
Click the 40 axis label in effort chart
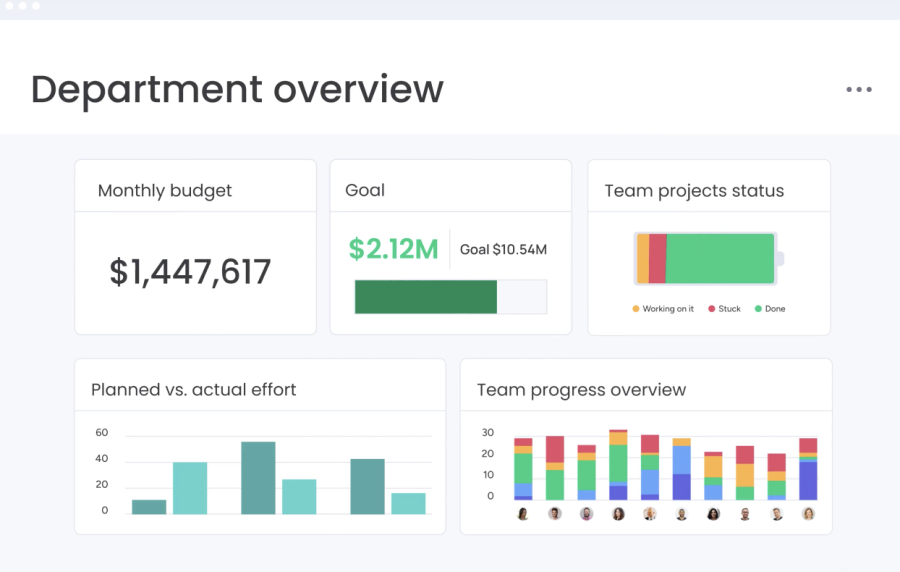102,458
